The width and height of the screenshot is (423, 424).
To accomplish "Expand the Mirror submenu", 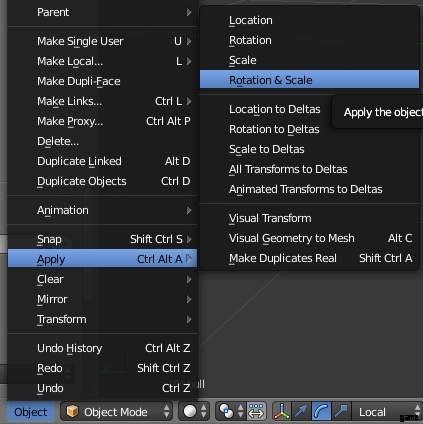I will point(103,299).
